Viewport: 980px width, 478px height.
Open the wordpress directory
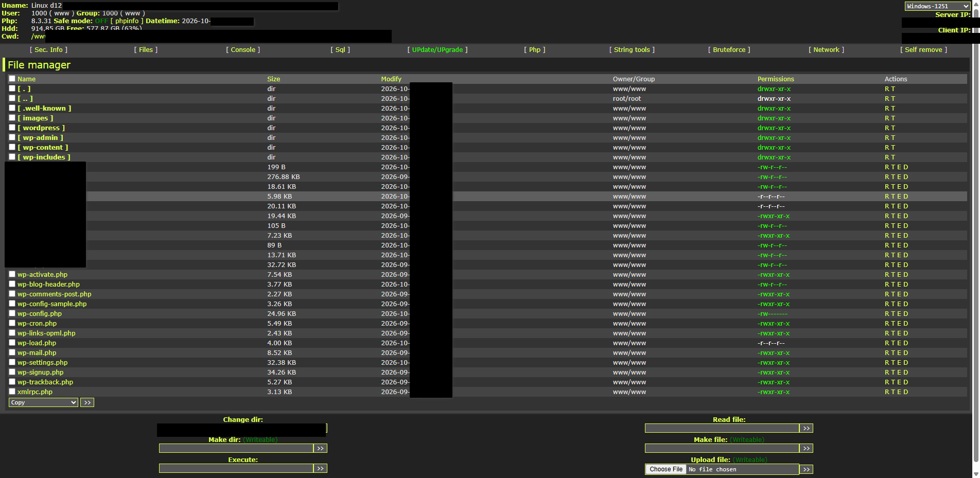[x=41, y=128]
